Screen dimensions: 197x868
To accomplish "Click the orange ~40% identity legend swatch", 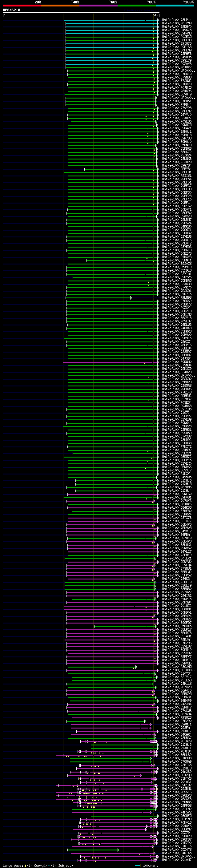I will click(x=60, y=6).
